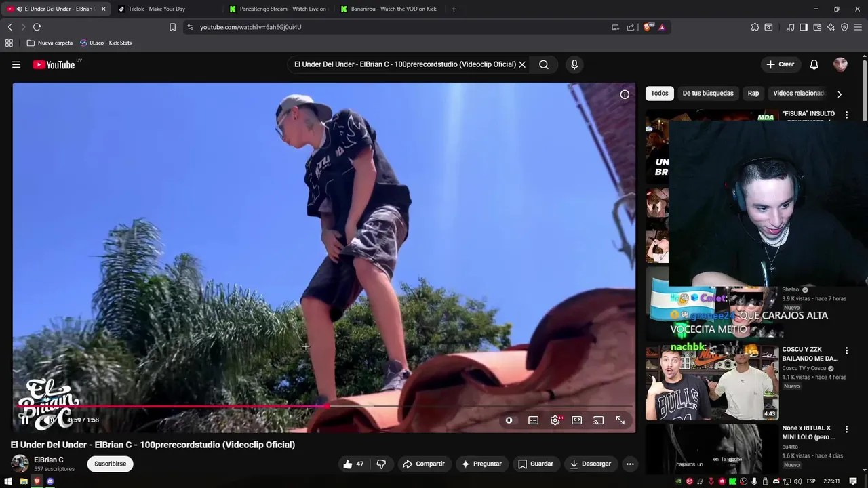Open the account avatar menu
The width and height of the screenshot is (868, 488).
click(x=840, y=64)
